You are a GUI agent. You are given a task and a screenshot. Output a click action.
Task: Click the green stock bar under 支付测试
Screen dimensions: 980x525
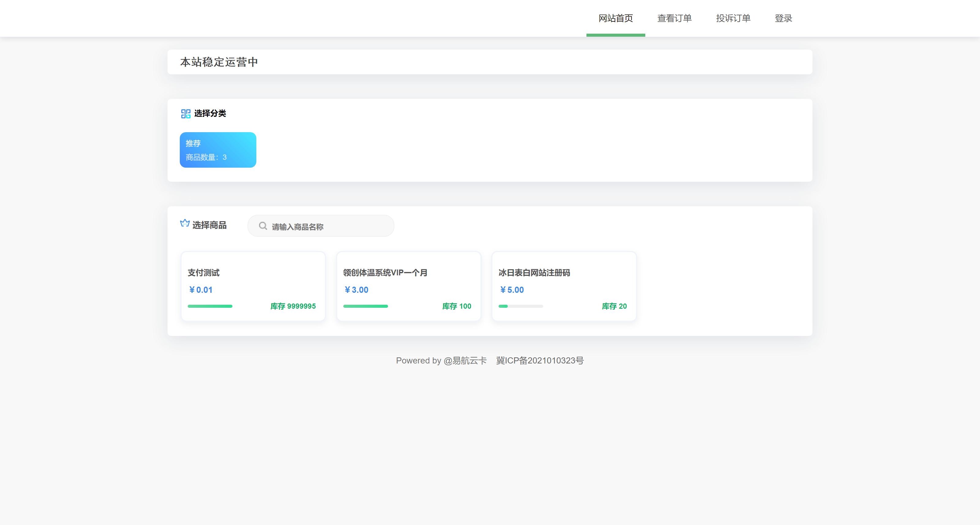[210, 306]
